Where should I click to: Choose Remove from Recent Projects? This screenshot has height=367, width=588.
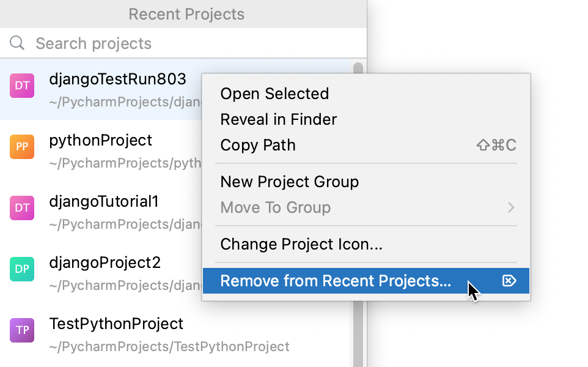coord(337,281)
